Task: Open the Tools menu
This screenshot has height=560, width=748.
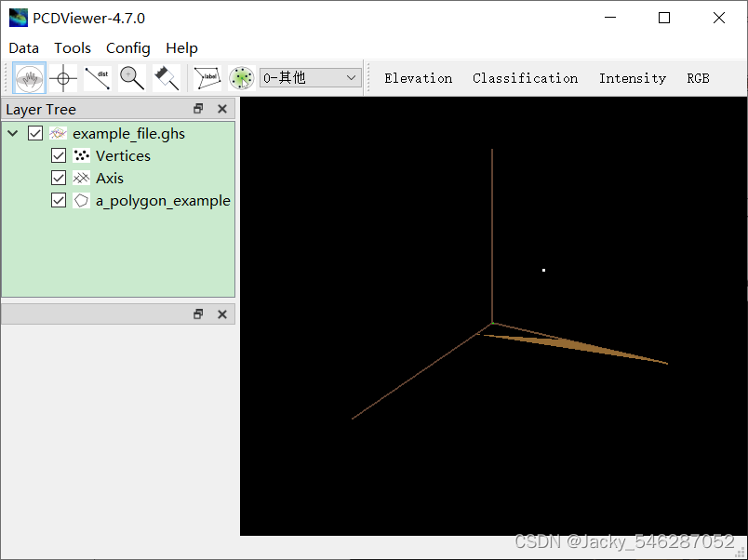Action: coord(73,47)
